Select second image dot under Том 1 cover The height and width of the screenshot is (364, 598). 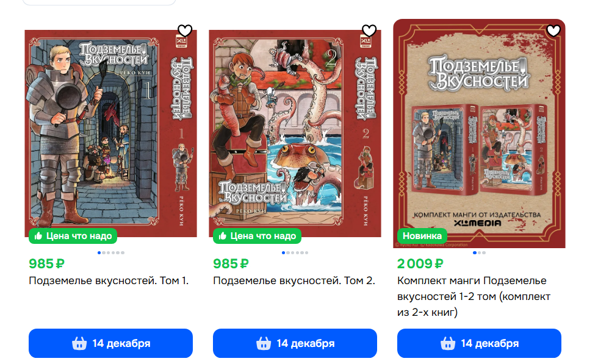click(104, 252)
